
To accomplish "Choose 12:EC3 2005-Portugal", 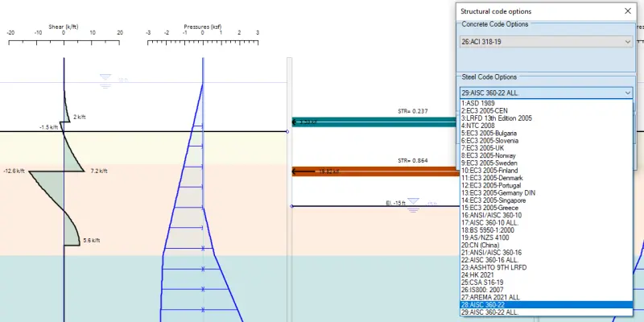I will pyautogui.click(x=546, y=186).
